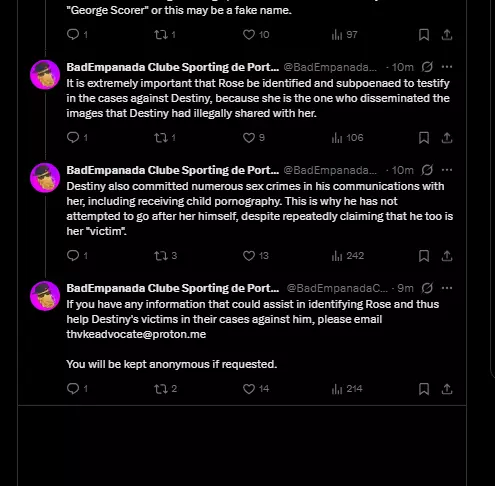Click the avatar beside 'extremely important' tweet
Screen dimensions: 495x486
coord(45,75)
